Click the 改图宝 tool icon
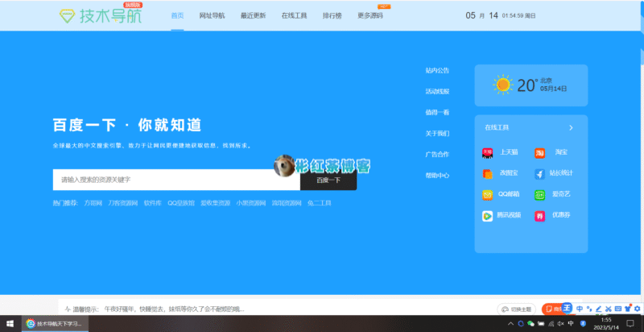 click(x=487, y=174)
